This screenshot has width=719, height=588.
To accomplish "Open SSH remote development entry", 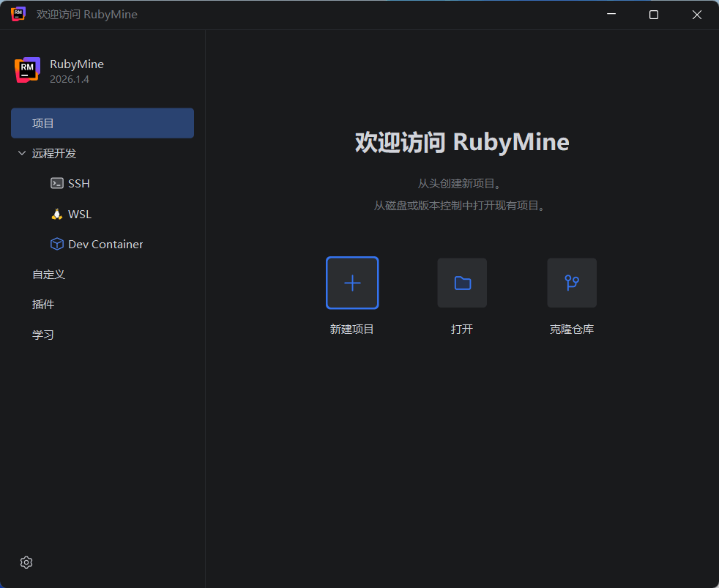I will [79, 184].
